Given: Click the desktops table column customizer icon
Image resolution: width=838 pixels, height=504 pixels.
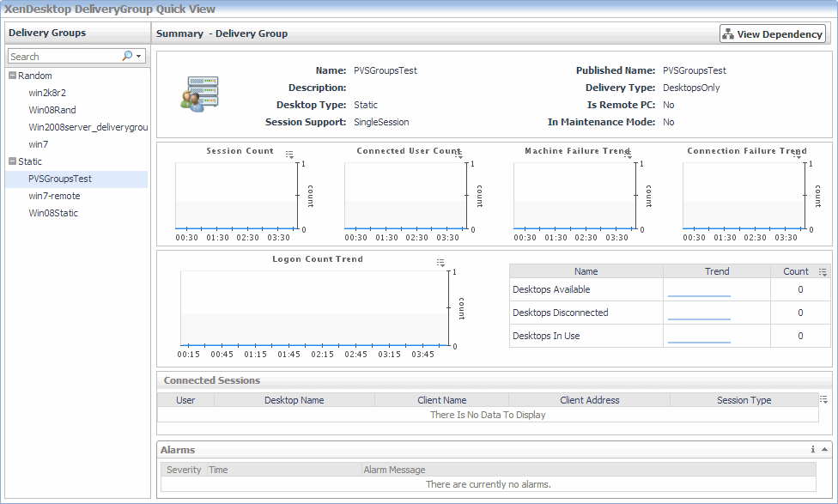Looking at the screenshot, I should pos(823,272).
